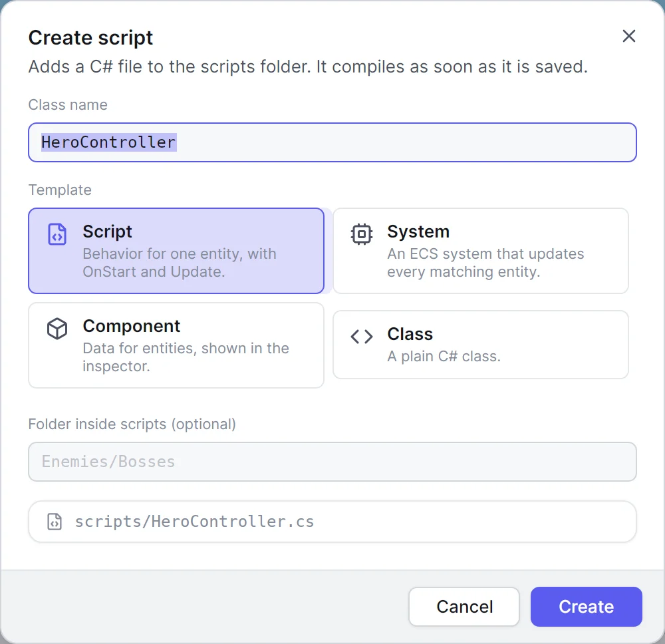The width and height of the screenshot is (665, 644).
Task: Click the scripts/HeroController.cs path text
Action: click(194, 522)
